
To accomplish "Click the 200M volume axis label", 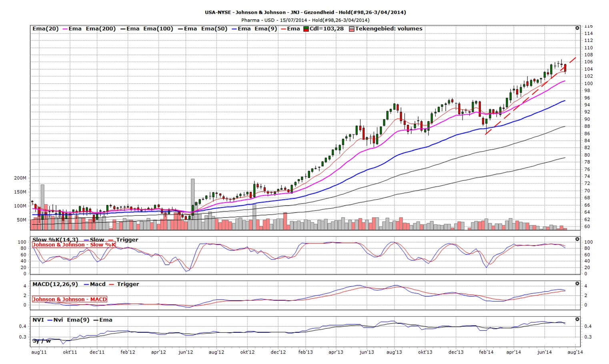I will pos(20,178).
